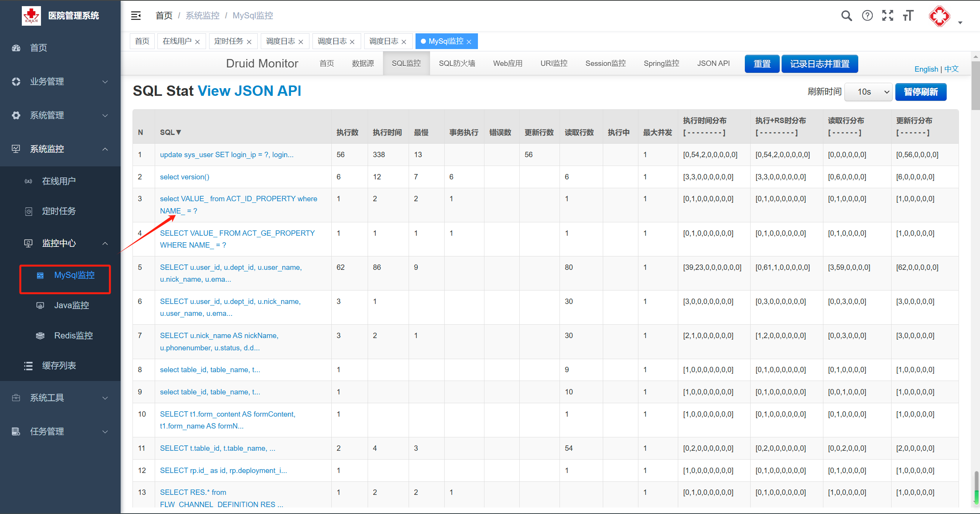Click the 记录日志并重置 button

[819, 64]
